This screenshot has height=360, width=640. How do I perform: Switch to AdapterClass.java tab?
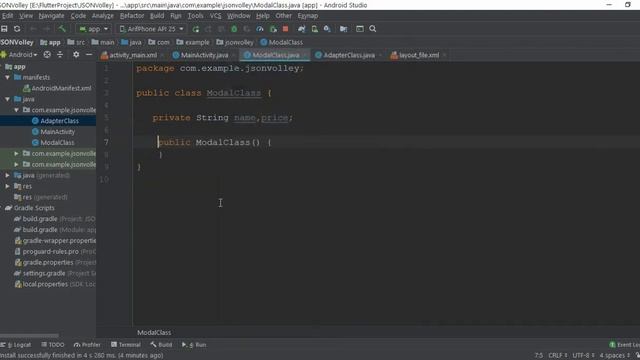click(x=349, y=55)
